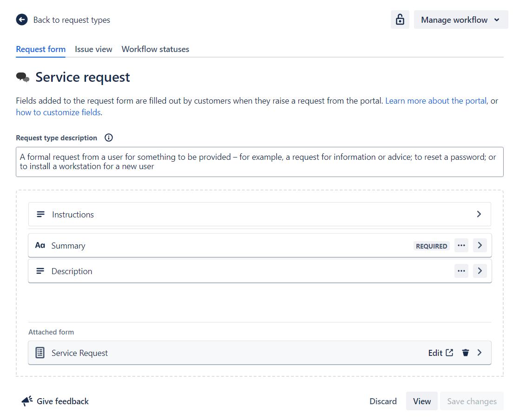Expand the Summary field details
Image resolution: width=526 pixels, height=420 pixels.
(480, 245)
